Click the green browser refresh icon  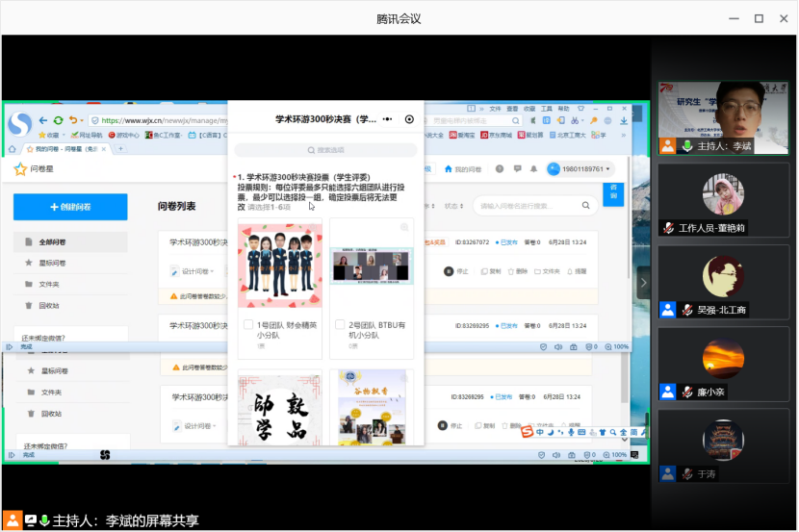[59, 120]
